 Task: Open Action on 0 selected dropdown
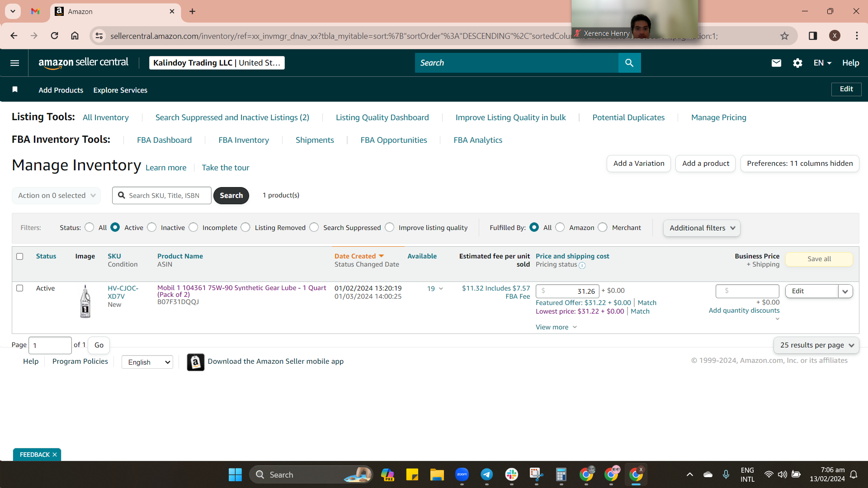56,195
